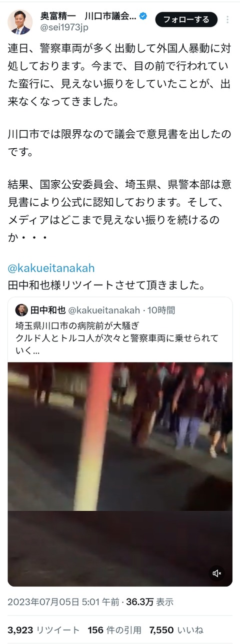Play the embedded video thumbnail
Screen dimensions: 240x644
120,474
